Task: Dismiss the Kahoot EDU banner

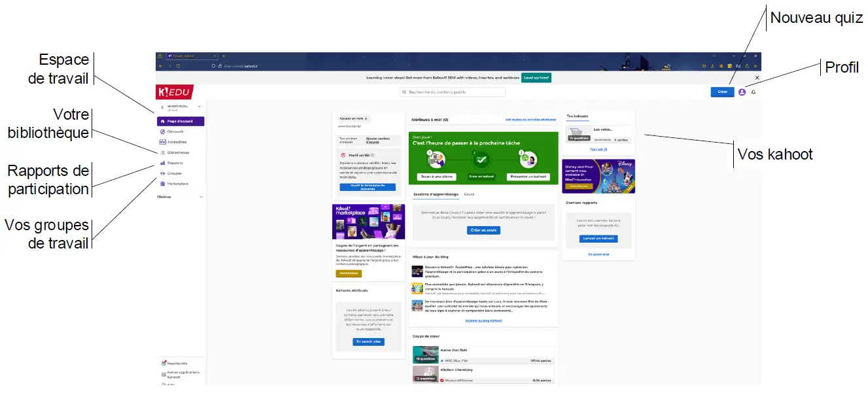Action: click(757, 78)
